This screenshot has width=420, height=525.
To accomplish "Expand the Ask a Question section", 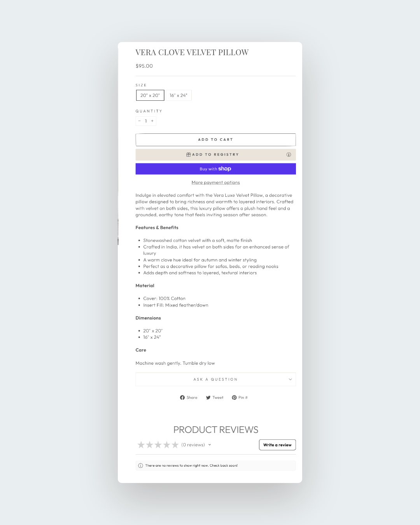I will click(215, 380).
